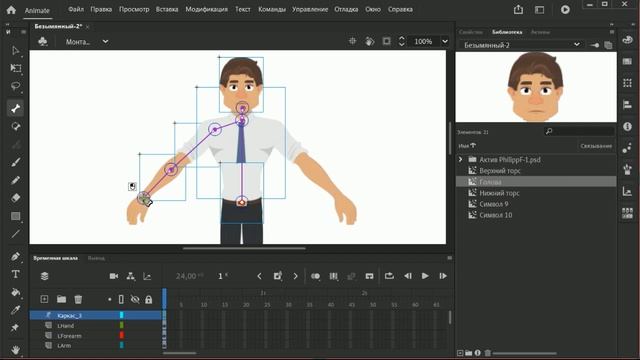Open the stage zoom 100% dropdown
The height and width of the screenshot is (360, 640).
click(x=444, y=41)
